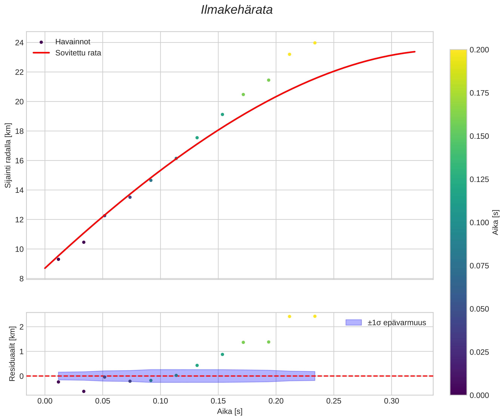Screen dimensions: 504x420
Task: Click the right end of the red fitted curve
Action: [x=414, y=52]
